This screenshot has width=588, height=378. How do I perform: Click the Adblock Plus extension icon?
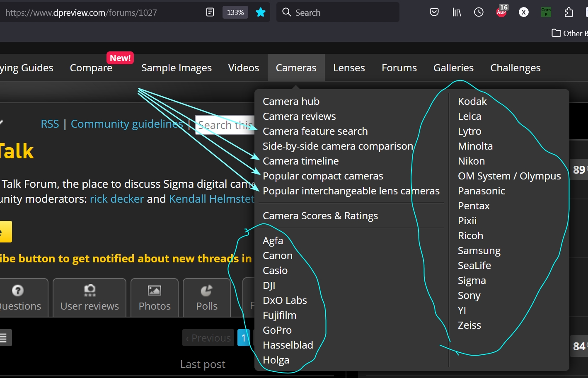pyautogui.click(x=501, y=12)
